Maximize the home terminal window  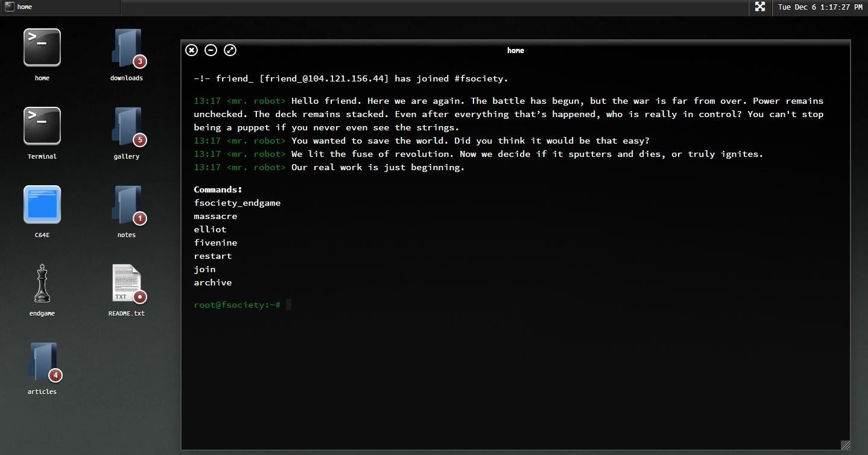[x=230, y=50]
